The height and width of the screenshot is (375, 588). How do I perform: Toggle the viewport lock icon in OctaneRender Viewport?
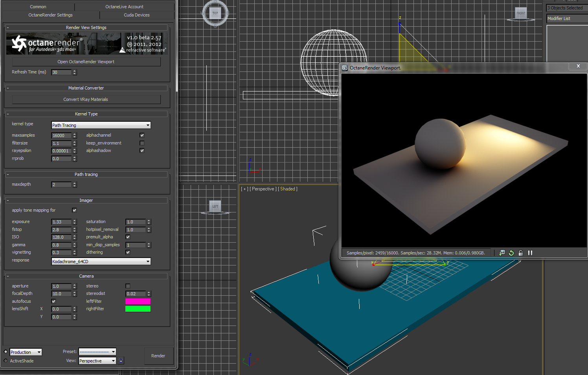[x=521, y=253]
